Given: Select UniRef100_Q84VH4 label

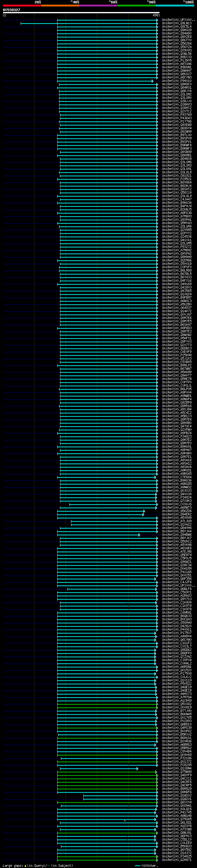Looking at the screenshot, I should coord(177,528).
